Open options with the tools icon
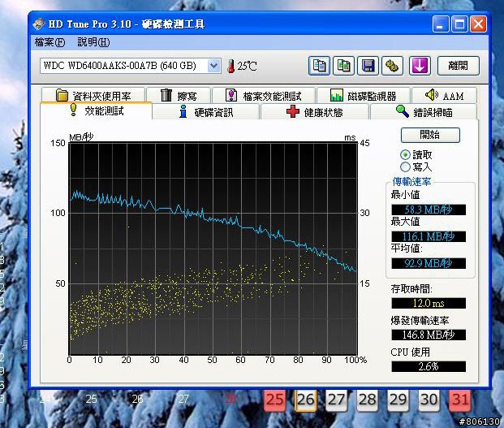The image size is (504, 428). (x=392, y=66)
